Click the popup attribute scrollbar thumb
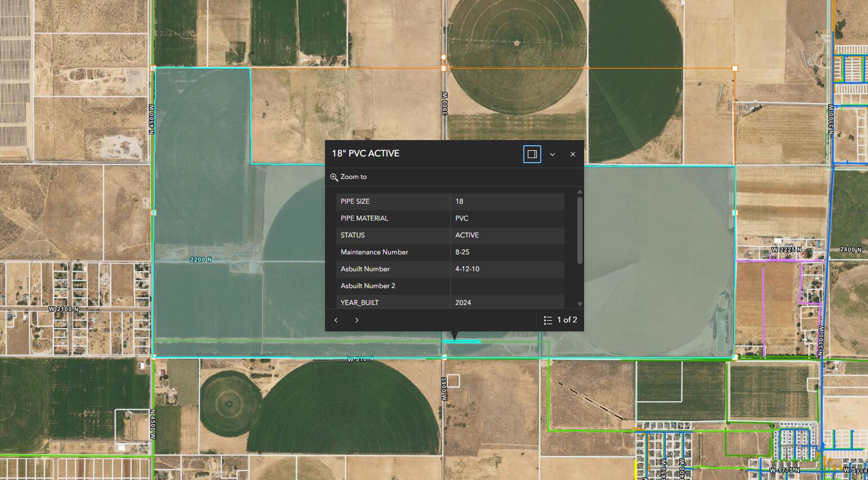 pyautogui.click(x=580, y=230)
